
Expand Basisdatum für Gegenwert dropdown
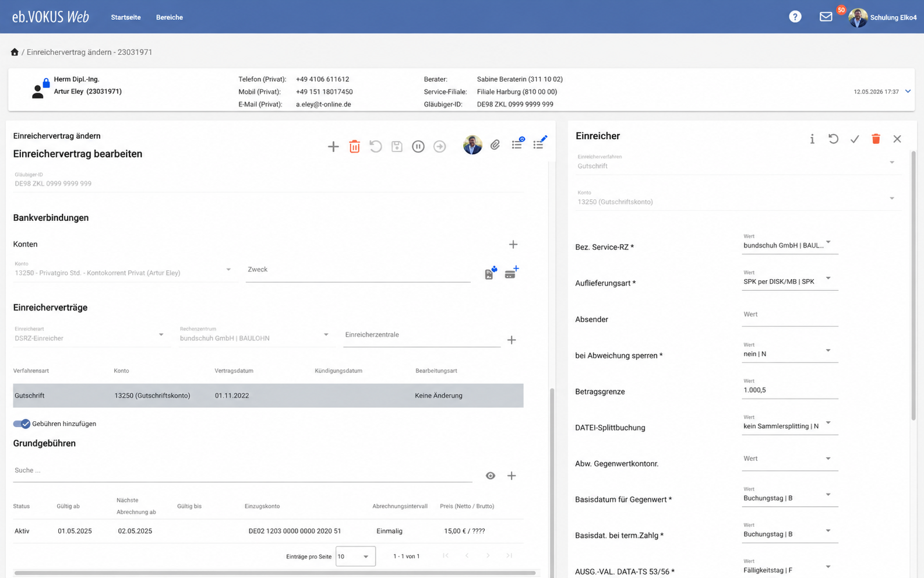789,496
